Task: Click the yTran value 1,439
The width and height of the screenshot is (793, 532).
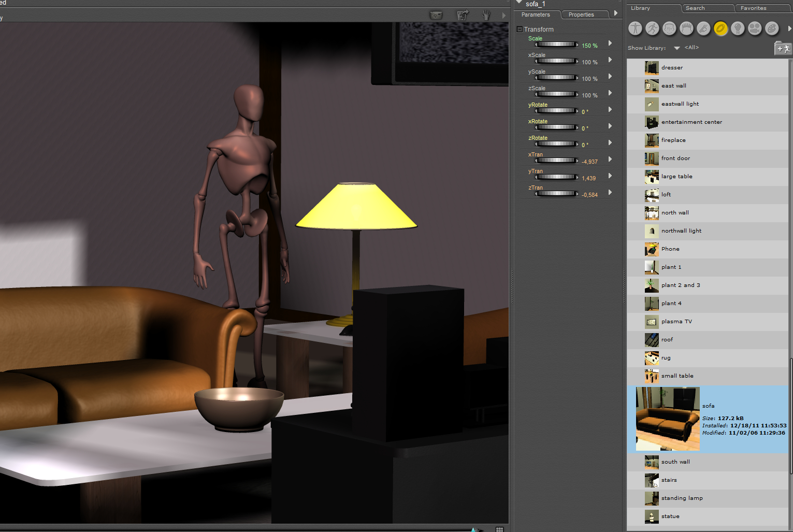Action: [589, 178]
